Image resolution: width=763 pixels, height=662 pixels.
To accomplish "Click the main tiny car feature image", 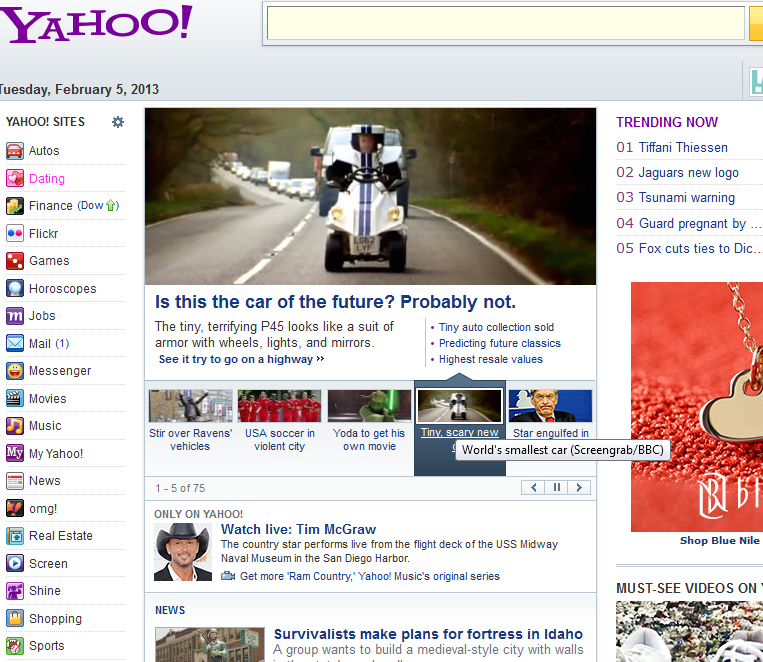I will (370, 197).
